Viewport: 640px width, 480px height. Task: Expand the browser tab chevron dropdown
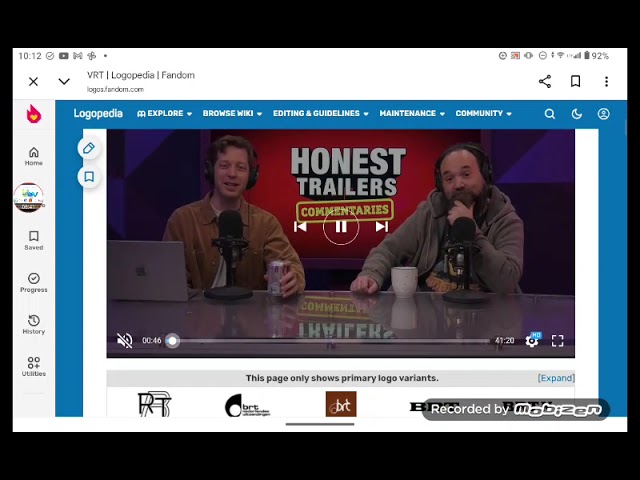point(64,81)
